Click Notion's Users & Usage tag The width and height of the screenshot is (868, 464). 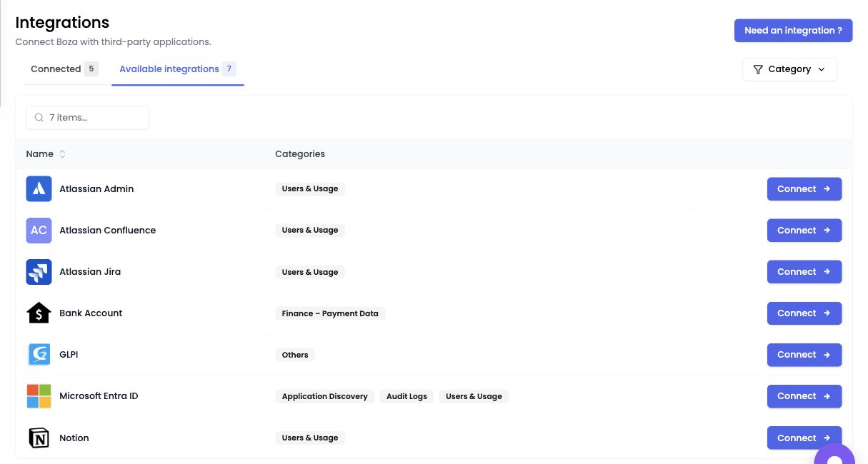click(310, 438)
